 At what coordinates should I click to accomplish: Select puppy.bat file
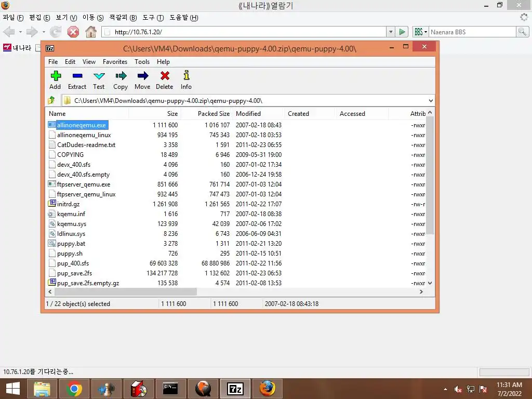(71, 244)
